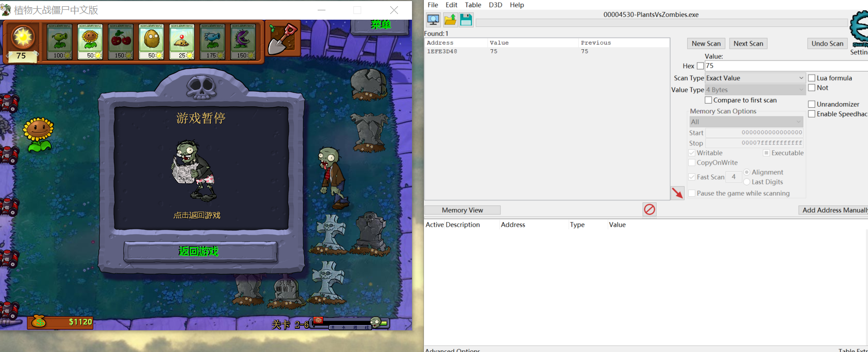The height and width of the screenshot is (352, 868).
Task: Click the Undo Scan button
Action: [x=827, y=43]
